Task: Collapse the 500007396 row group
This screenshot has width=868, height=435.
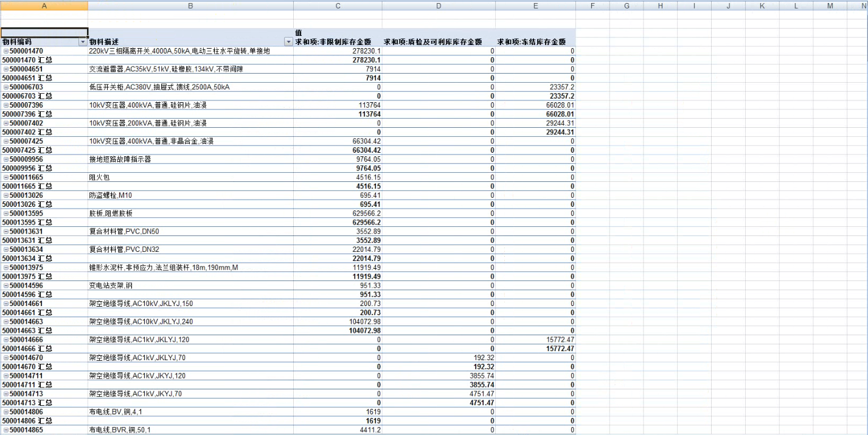Action: tap(6, 105)
